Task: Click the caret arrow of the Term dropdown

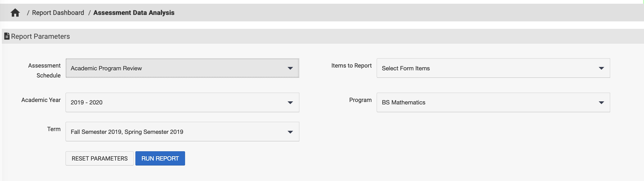Action: tap(290, 132)
